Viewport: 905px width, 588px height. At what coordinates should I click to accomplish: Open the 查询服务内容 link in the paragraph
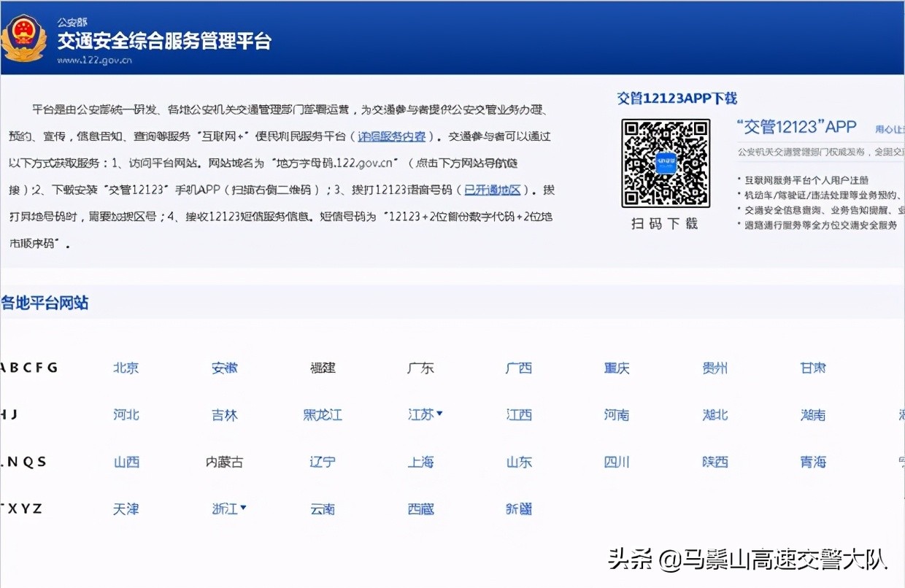coord(392,136)
